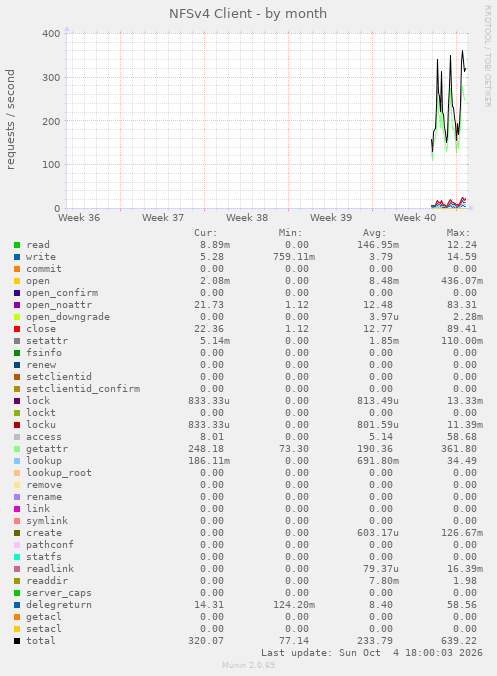Click the total max value 639.22
Screen dimensions: 497x676
click(459, 641)
